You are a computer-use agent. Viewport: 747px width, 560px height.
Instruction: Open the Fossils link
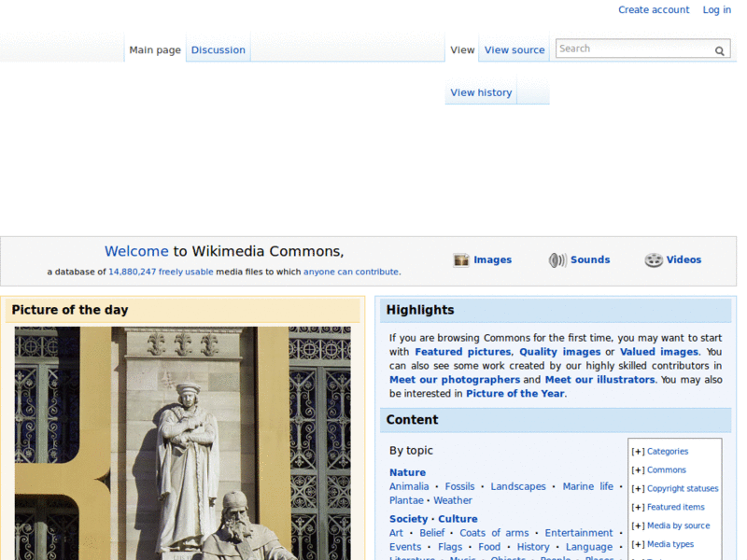pyautogui.click(x=459, y=486)
